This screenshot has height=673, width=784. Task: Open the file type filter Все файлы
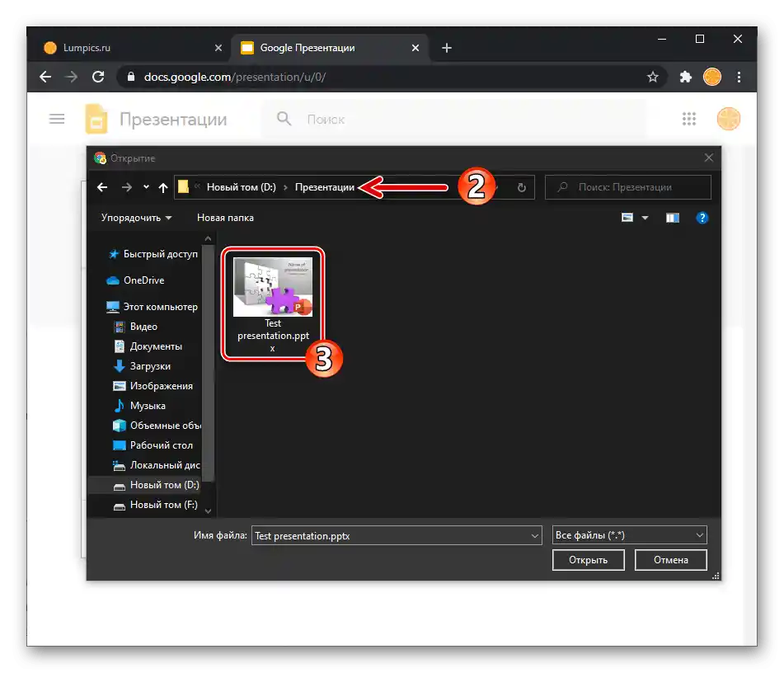pyautogui.click(x=628, y=534)
